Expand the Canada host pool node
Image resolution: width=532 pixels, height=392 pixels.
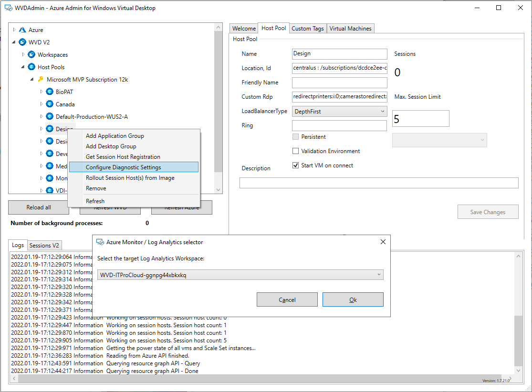click(42, 104)
